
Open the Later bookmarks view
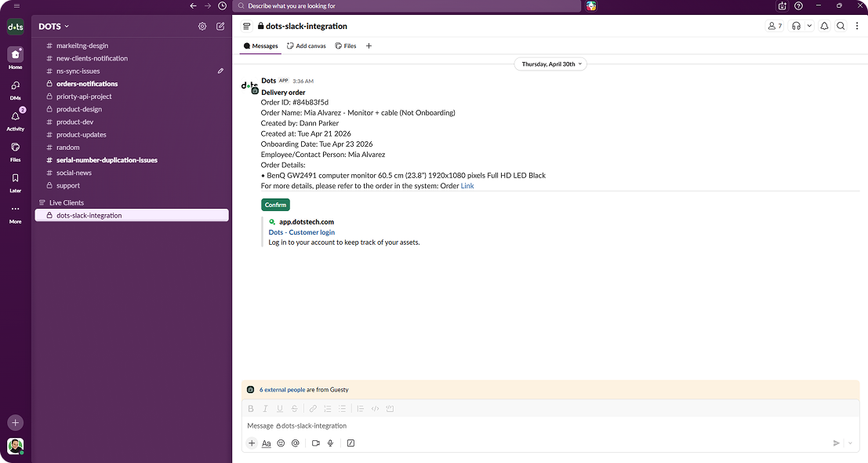15,182
